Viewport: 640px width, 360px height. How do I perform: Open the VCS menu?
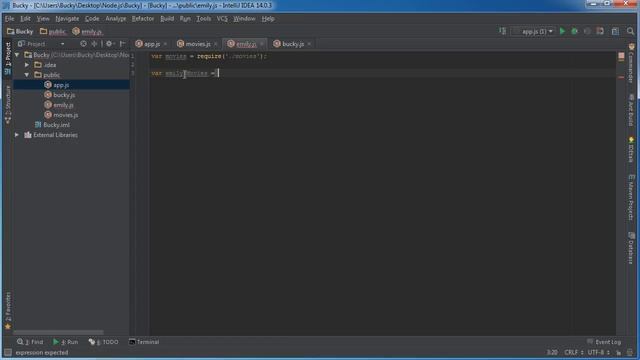pyautogui.click(x=222, y=19)
